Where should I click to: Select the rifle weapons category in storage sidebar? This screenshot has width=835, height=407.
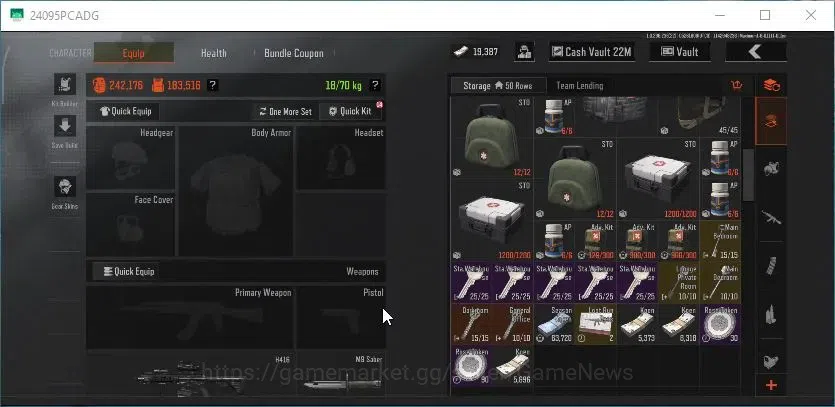[x=771, y=217]
